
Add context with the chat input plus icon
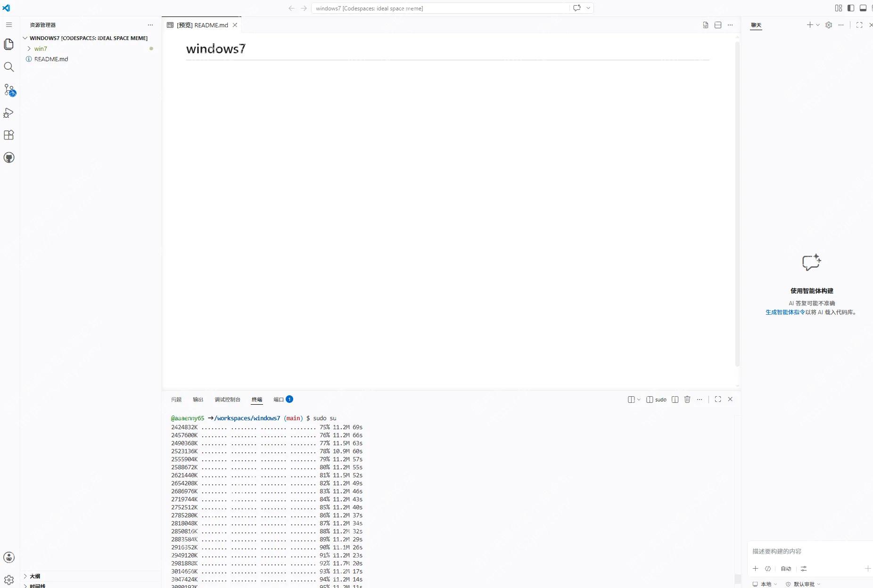pyautogui.click(x=756, y=569)
